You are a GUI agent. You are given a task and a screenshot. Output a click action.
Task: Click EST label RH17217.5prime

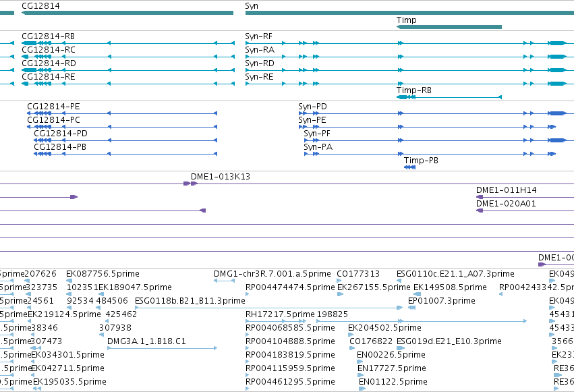280,314
